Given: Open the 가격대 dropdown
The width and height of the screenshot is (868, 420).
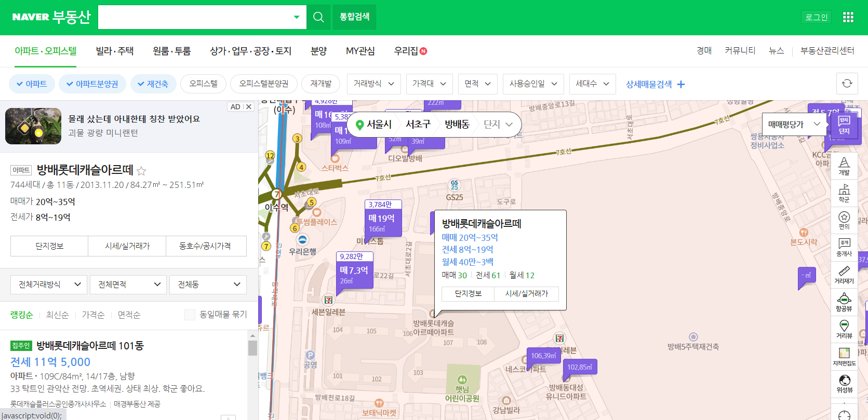Looking at the screenshot, I should tap(430, 84).
